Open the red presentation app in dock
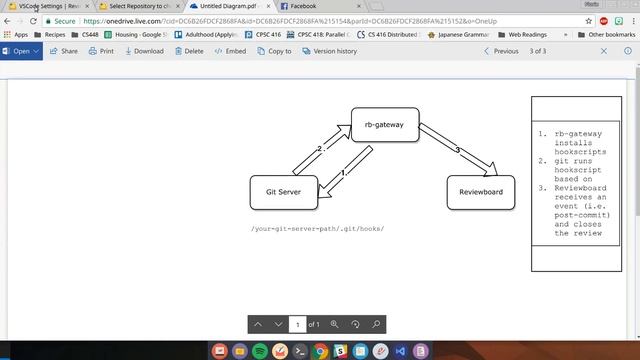The height and width of the screenshot is (360, 640). point(220,351)
